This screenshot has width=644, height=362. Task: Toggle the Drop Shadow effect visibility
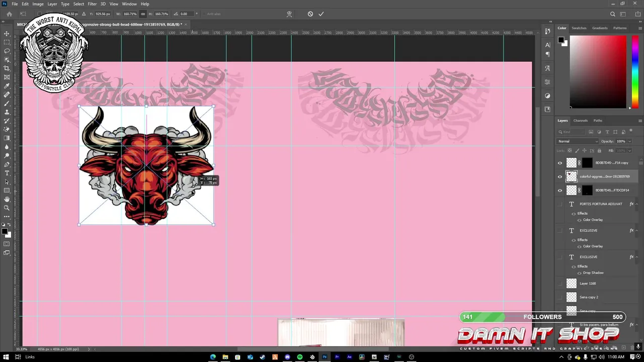579,273
